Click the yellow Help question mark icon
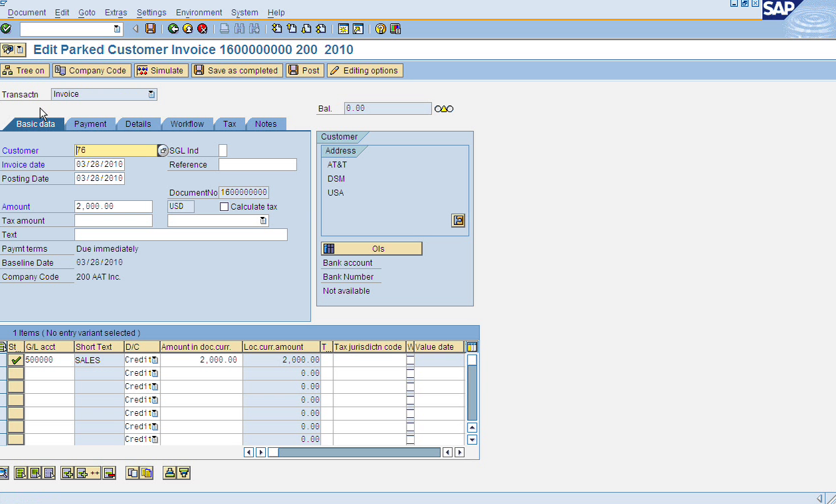 pyautogui.click(x=381, y=29)
